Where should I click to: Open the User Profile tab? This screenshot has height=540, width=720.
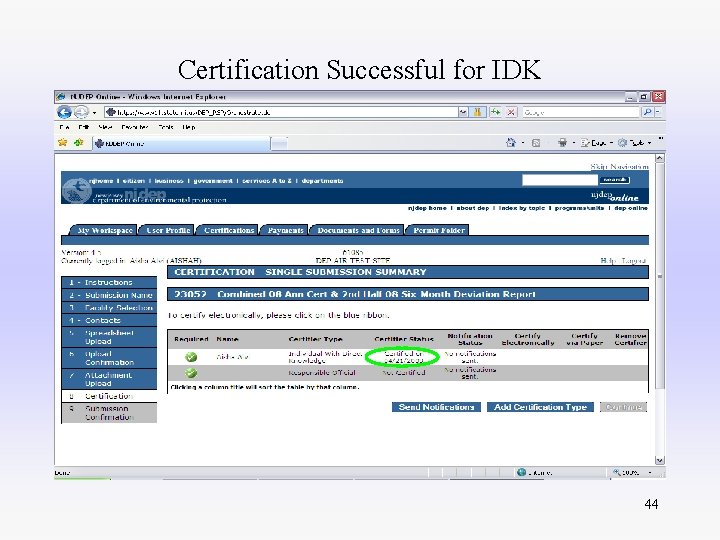[168, 230]
